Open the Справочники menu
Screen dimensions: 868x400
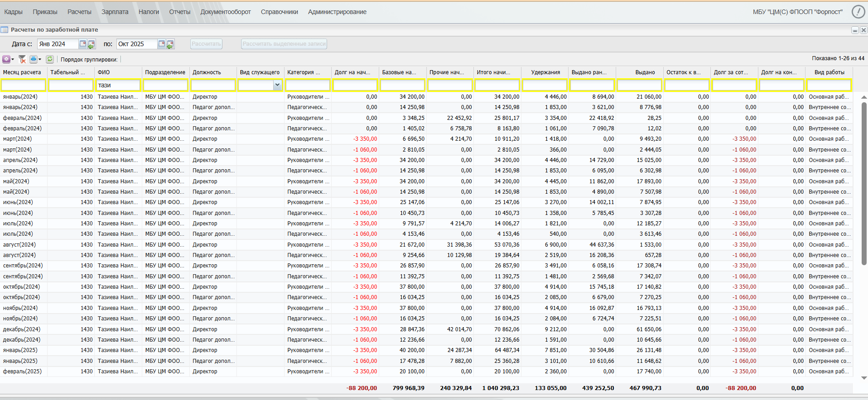(x=279, y=12)
